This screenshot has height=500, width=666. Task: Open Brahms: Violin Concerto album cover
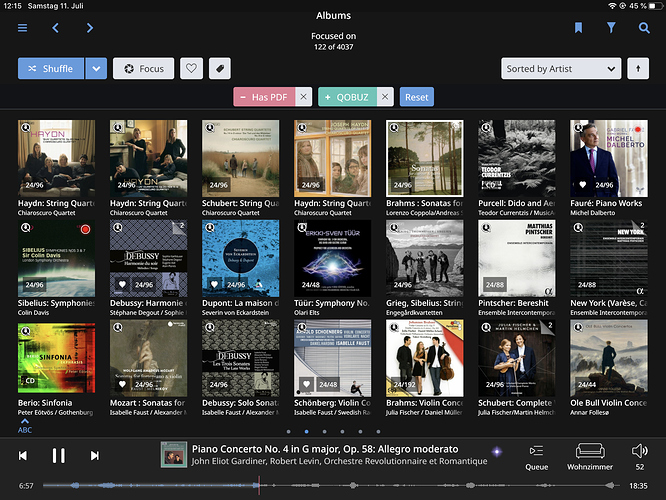pos(425,358)
